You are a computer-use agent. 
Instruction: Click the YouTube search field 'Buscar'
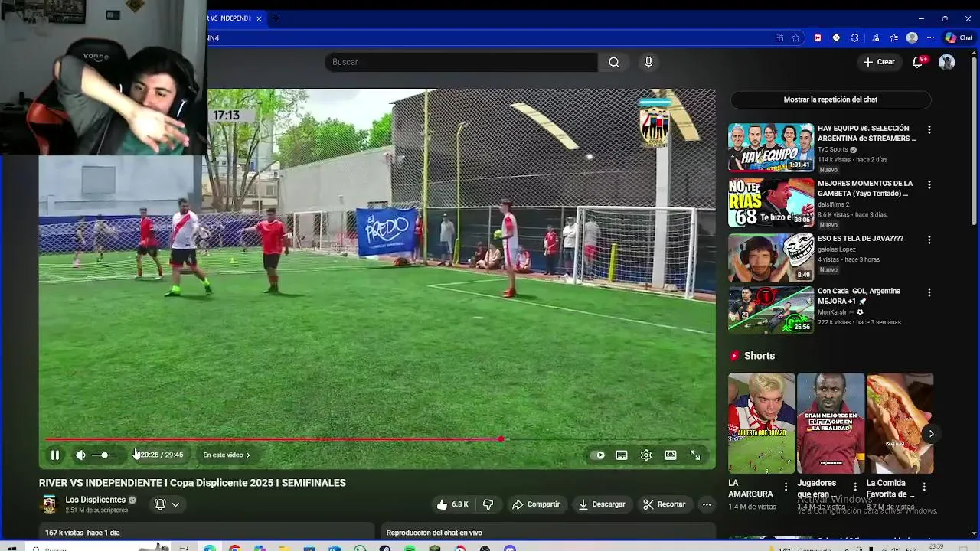(x=461, y=62)
